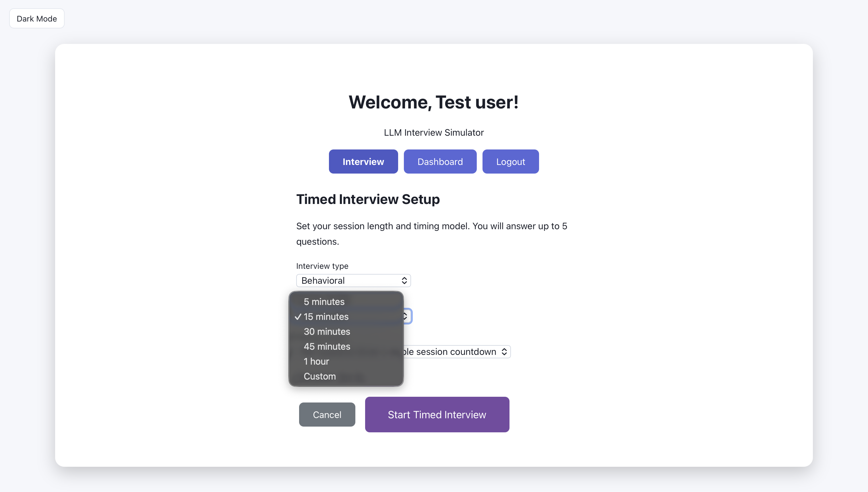Image resolution: width=868 pixels, height=492 pixels.
Task: Expand the session countdown dropdown
Action: 456,352
